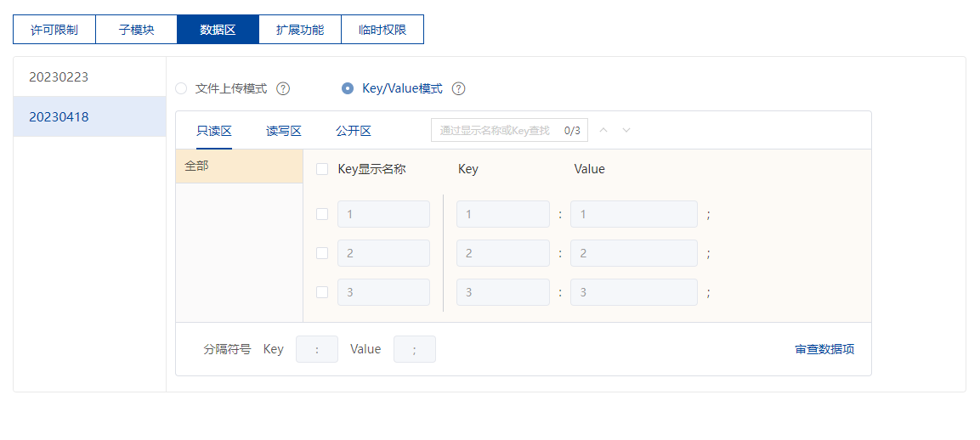Image resolution: width=980 pixels, height=440 pixels.
Task: Open the 只读区 sub-tab
Action: click(x=214, y=131)
